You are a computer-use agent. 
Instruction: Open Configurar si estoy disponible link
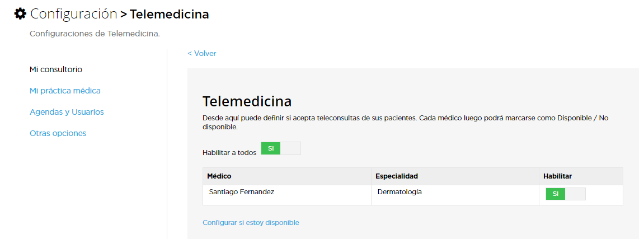click(x=251, y=223)
